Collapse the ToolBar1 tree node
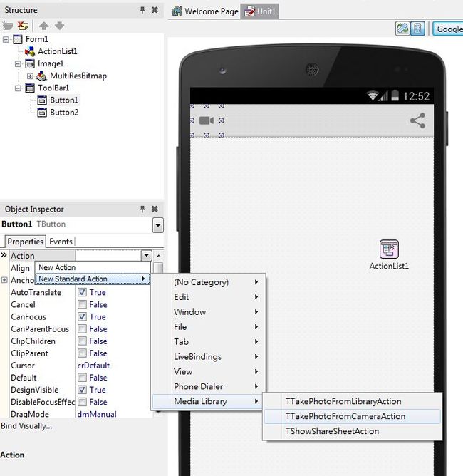 click(x=18, y=88)
